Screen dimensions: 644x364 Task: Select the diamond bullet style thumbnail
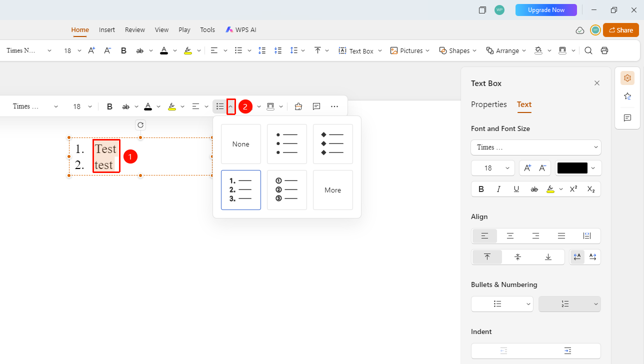[333, 144]
